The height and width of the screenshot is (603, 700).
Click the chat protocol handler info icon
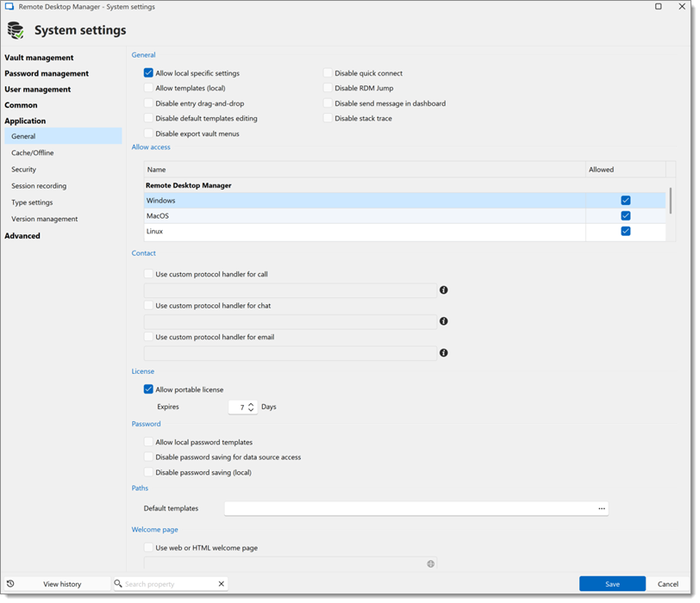point(443,321)
